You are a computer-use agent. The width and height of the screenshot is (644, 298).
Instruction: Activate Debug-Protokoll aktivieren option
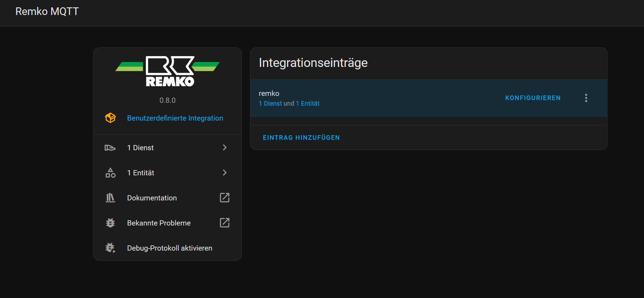[x=169, y=248]
